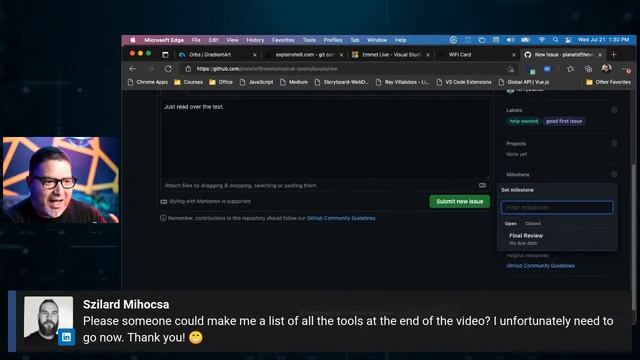
Task: Open the tab actions menu icon
Action: point(165,54)
